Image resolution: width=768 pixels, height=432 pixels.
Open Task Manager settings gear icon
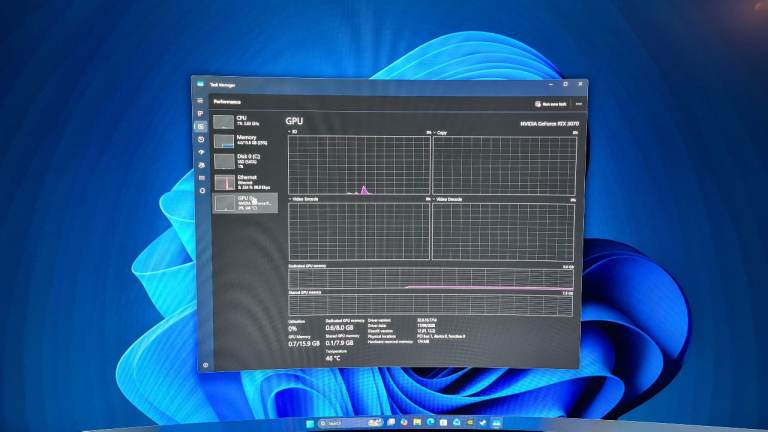click(205, 365)
